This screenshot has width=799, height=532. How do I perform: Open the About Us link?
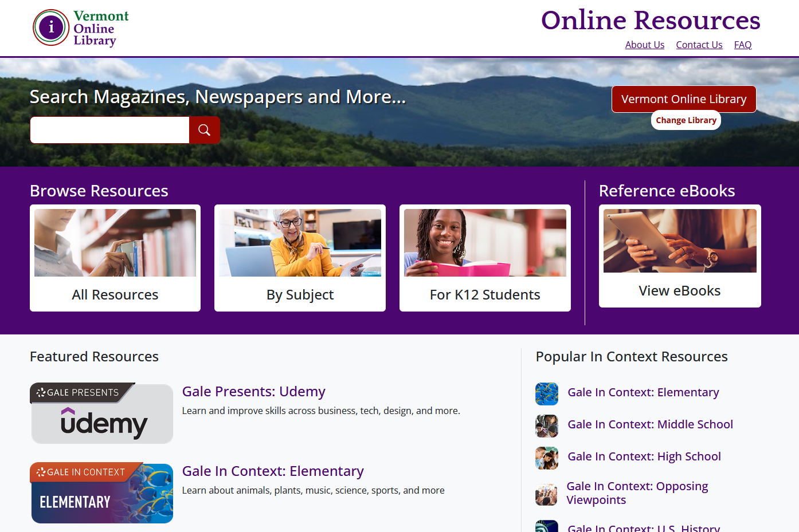pos(645,45)
